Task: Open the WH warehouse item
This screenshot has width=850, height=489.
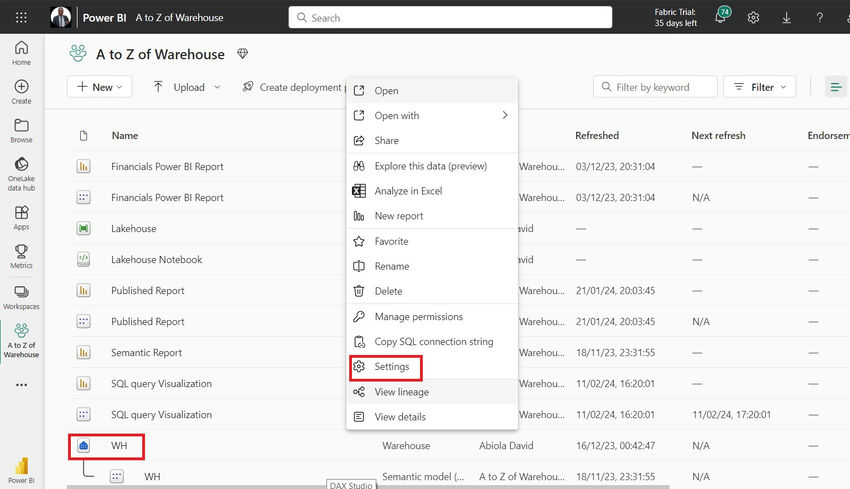Action: [x=119, y=445]
